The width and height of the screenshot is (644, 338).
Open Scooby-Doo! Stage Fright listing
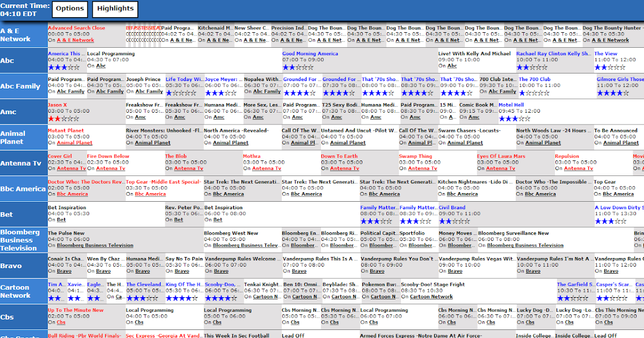pyautogui.click(x=433, y=284)
